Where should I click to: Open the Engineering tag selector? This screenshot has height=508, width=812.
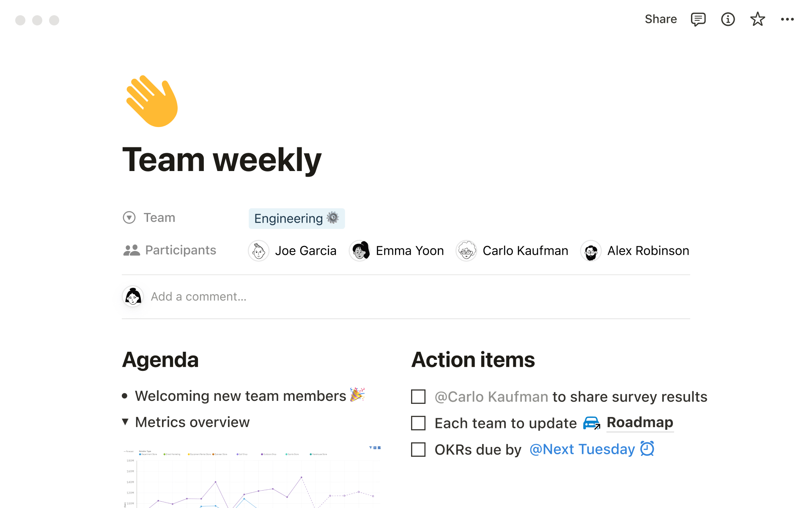[296, 218]
